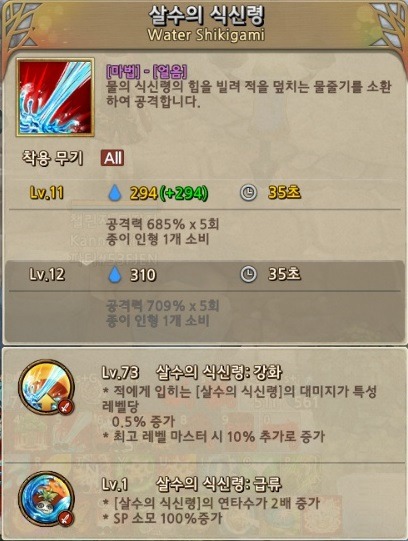Click the red sword badge on 급류 icon
Viewport: 408px width, 541px height.
[66, 519]
